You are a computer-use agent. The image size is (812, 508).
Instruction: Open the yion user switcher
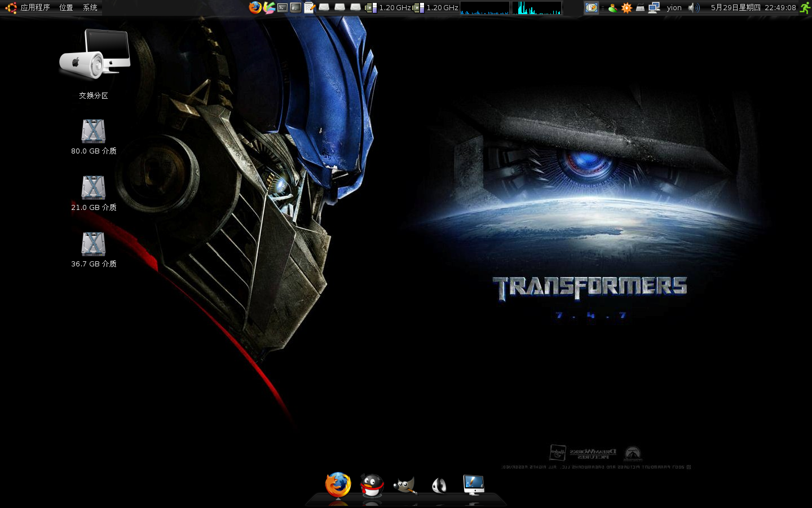point(674,7)
